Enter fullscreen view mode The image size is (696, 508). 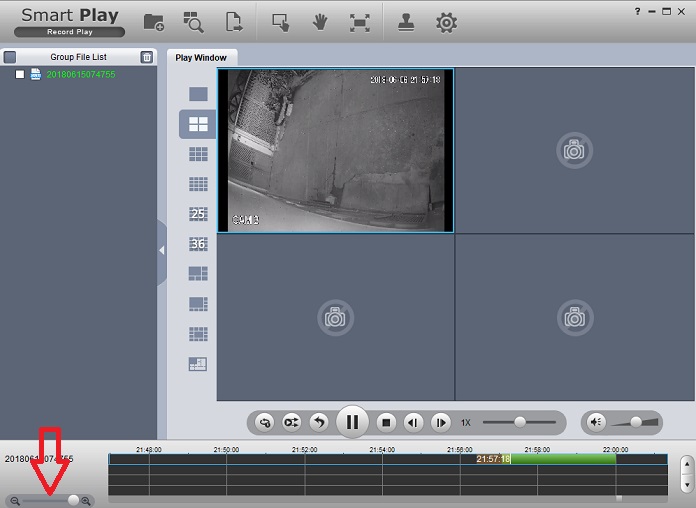tap(359, 22)
